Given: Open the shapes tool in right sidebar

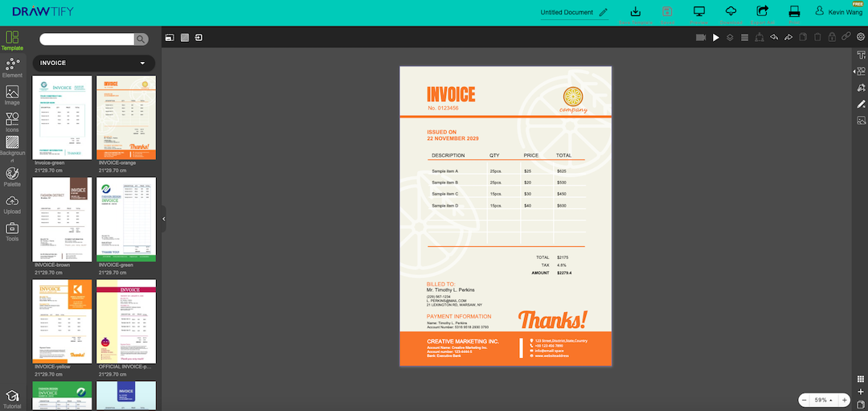Looking at the screenshot, I should click(x=861, y=72).
